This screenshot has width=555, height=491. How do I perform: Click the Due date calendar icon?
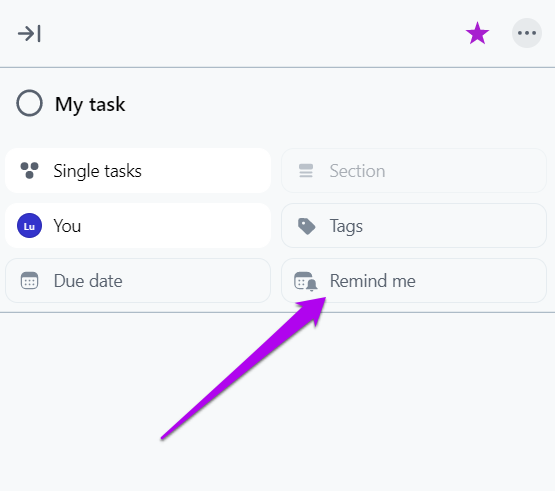click(29, 281)
